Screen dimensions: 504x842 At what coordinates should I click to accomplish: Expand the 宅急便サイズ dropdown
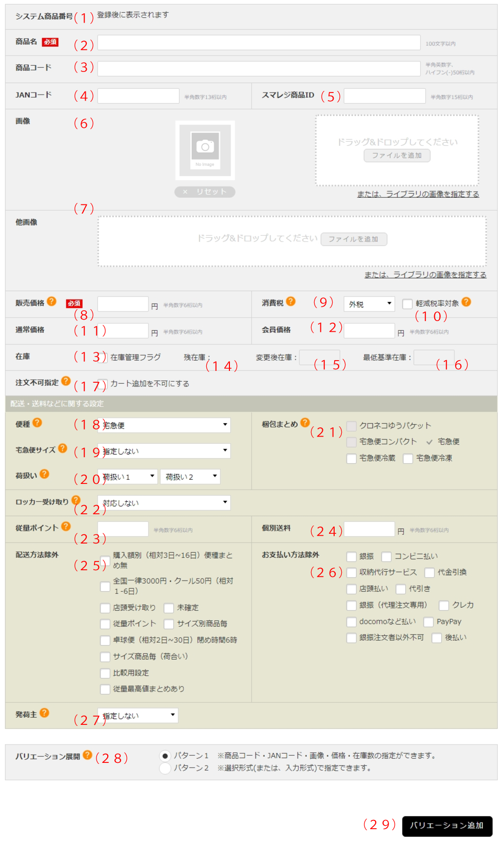pos(164,451)
